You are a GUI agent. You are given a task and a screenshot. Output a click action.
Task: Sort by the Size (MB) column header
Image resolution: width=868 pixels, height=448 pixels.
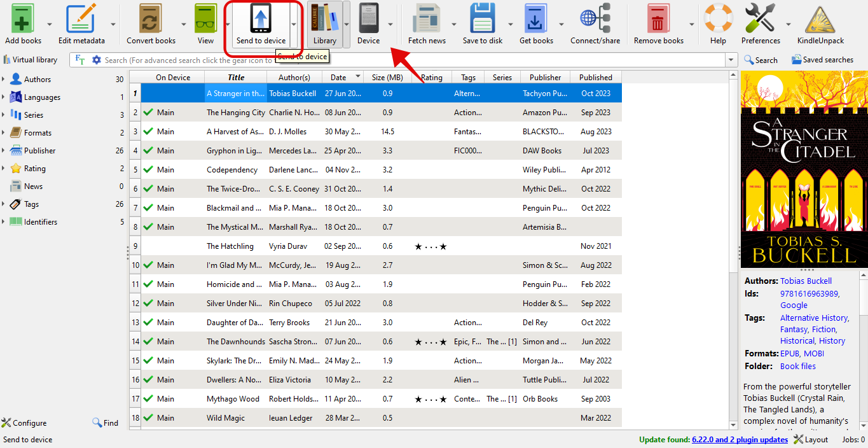pos(387,78)
